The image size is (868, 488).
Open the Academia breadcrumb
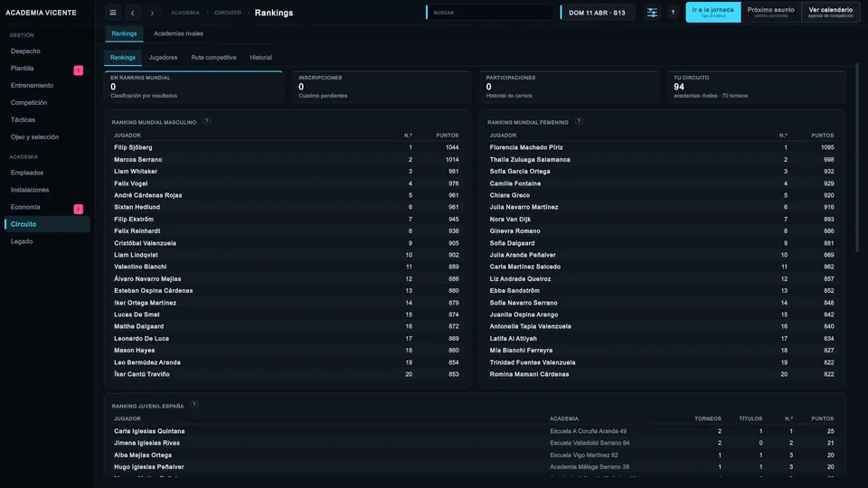coord(184,13)
